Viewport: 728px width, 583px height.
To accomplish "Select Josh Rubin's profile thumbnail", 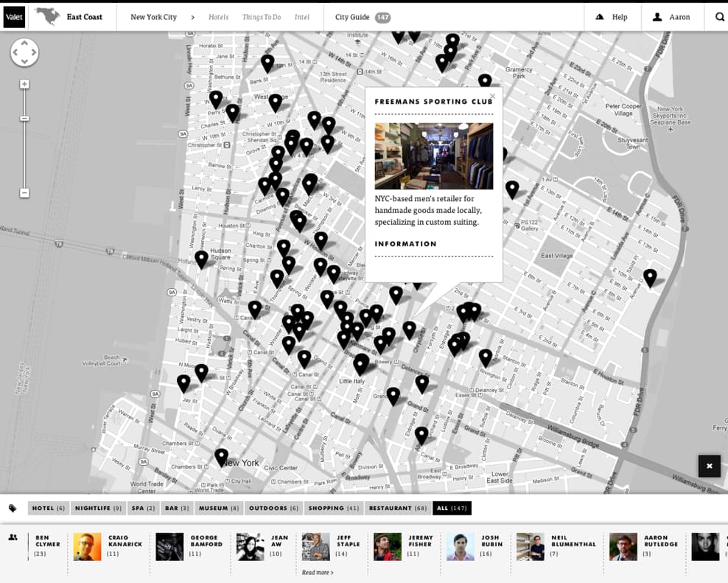I will tap(460, 547).
